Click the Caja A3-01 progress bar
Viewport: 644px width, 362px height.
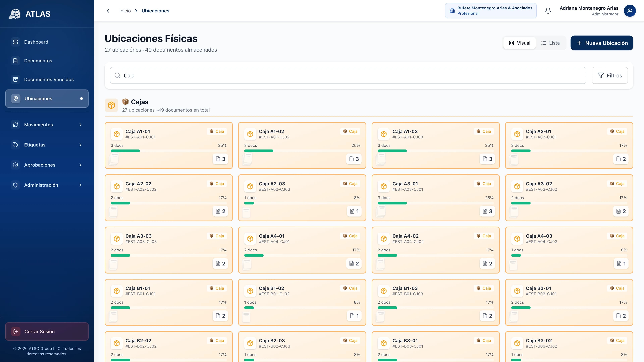point(436,203)
